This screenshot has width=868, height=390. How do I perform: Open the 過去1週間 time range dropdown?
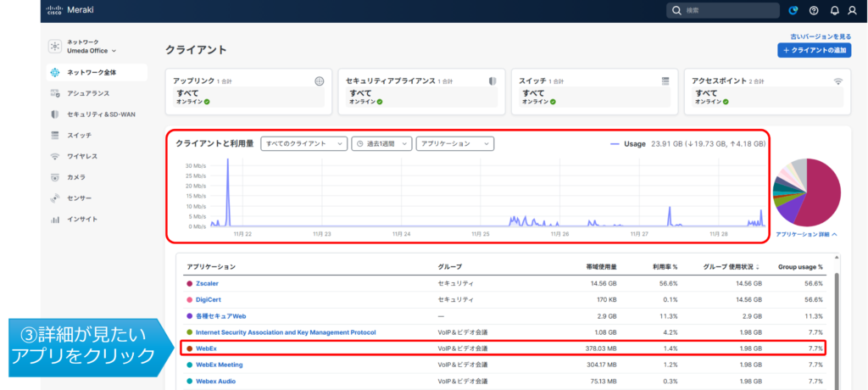click(x=381, y=144)
